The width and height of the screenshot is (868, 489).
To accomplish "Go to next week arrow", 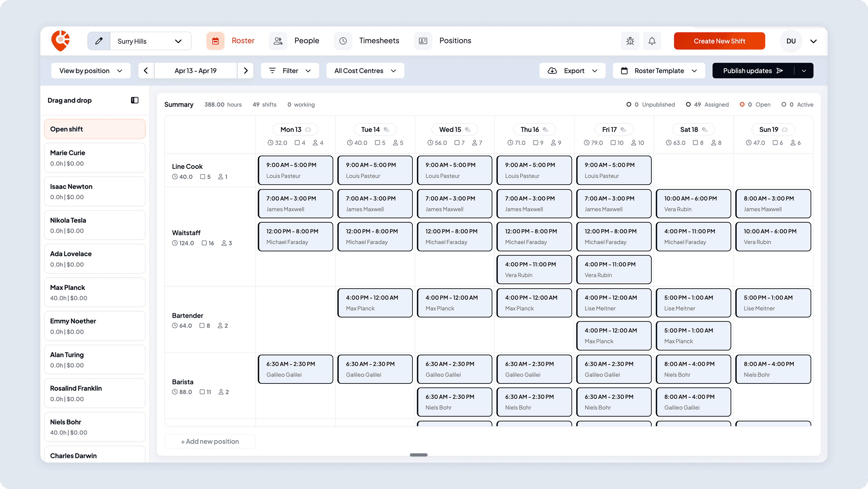I will point(246,71).
